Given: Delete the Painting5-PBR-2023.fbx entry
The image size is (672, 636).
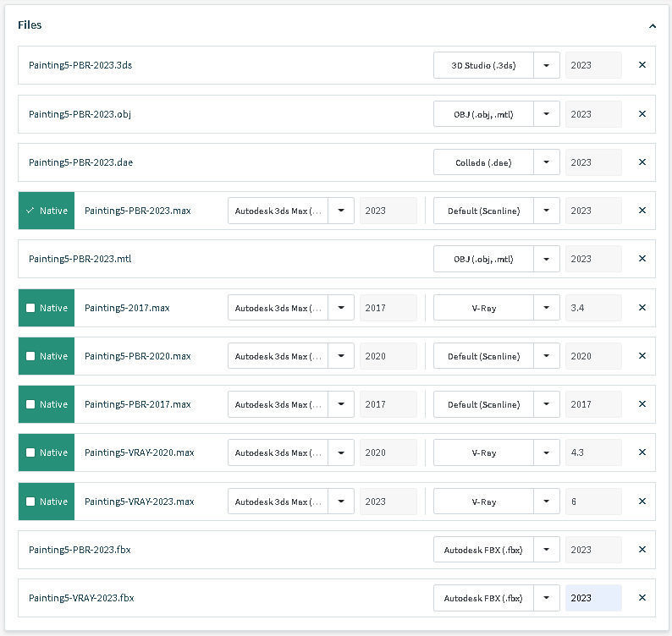Looking at the screenshot, I should click(x=642, y=550).
